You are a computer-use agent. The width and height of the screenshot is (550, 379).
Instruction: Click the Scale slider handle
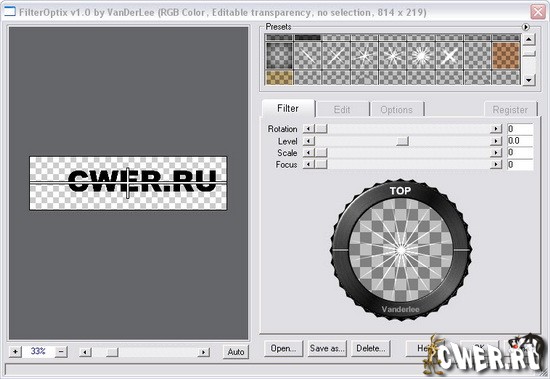(321, 153)
